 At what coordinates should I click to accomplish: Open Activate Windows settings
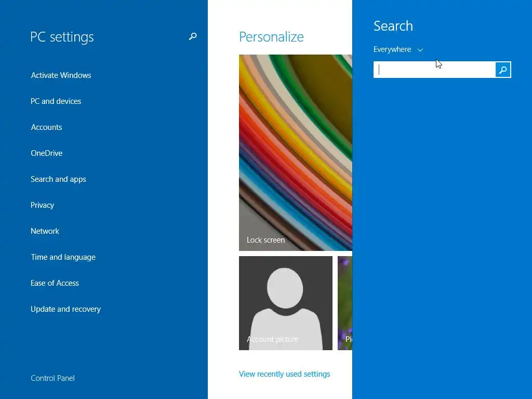(x=61, y=75)
